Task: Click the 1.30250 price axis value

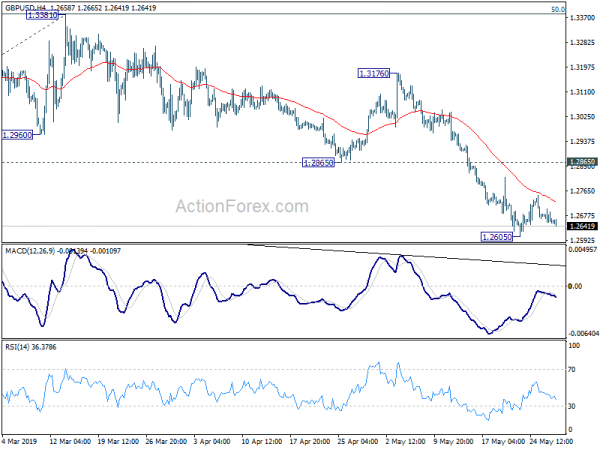Action: click(x=582, y=117)
